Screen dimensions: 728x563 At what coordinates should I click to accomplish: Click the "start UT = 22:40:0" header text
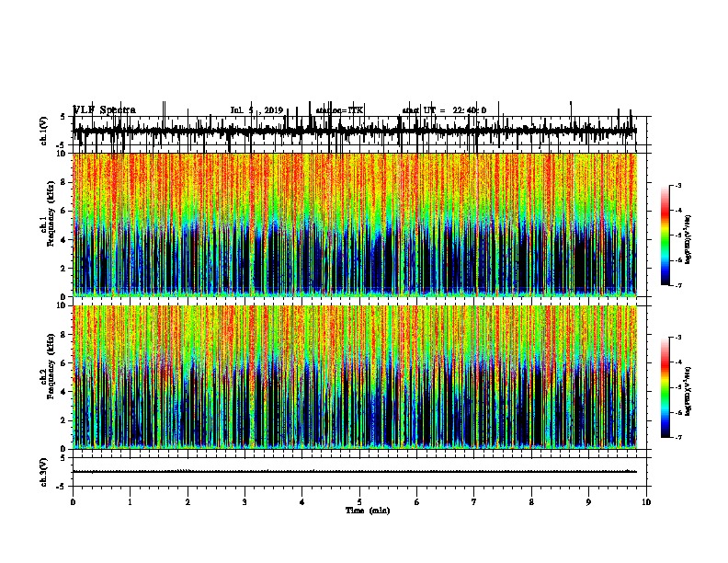(x=444, y=110)
